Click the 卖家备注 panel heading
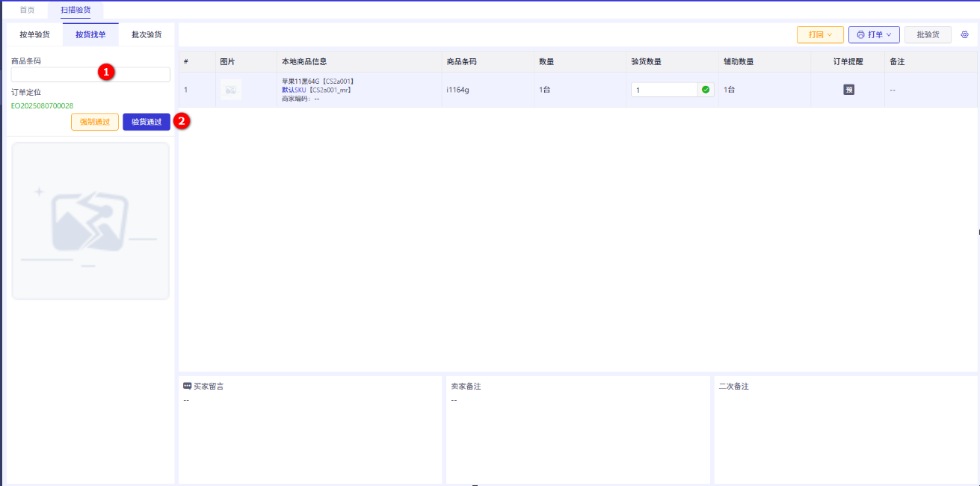Screen dimensions: 980x486 tap(466, 387)
